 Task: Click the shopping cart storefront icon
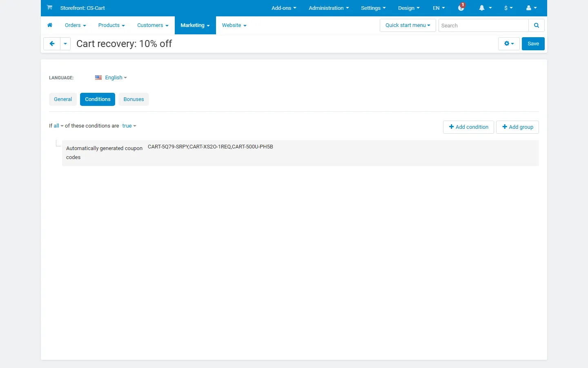click(x=49, y=8)
